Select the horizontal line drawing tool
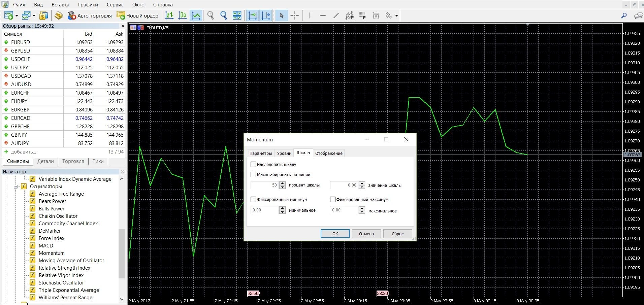This screenshot has width=644, height=305. (323, 15)
